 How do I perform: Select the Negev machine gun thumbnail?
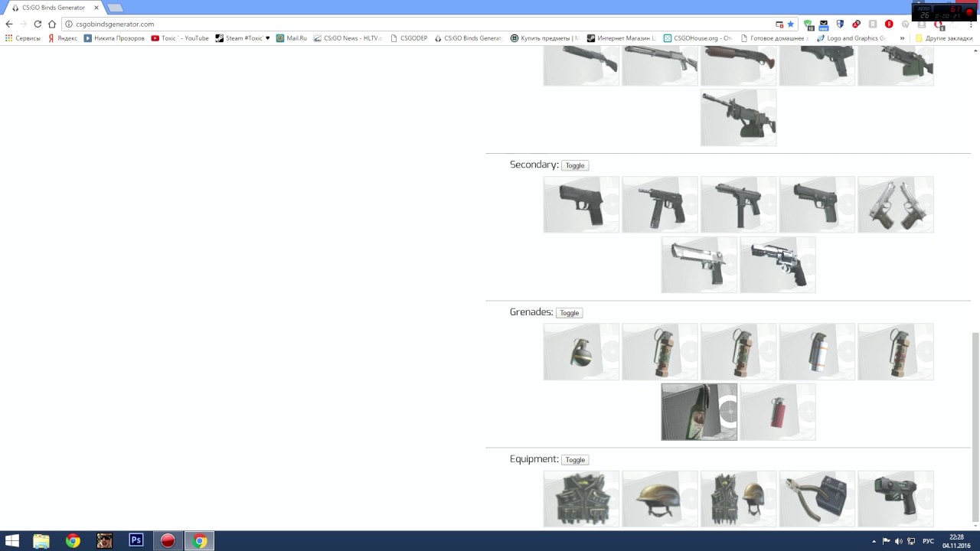point(738,118)
